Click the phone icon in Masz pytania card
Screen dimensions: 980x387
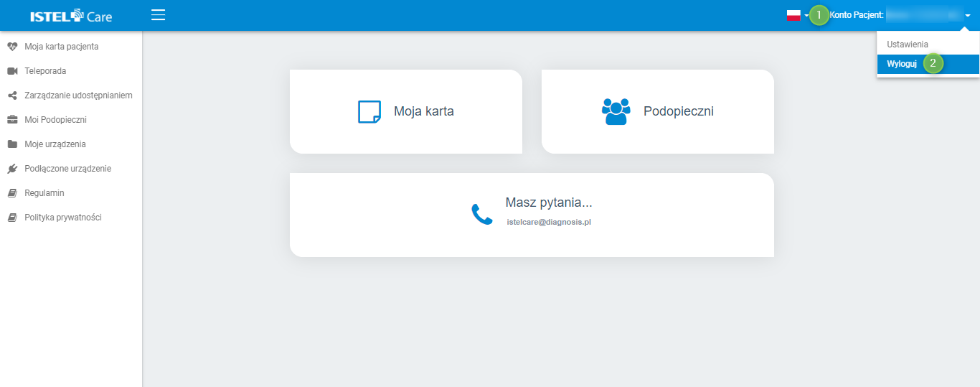[481, 214]
